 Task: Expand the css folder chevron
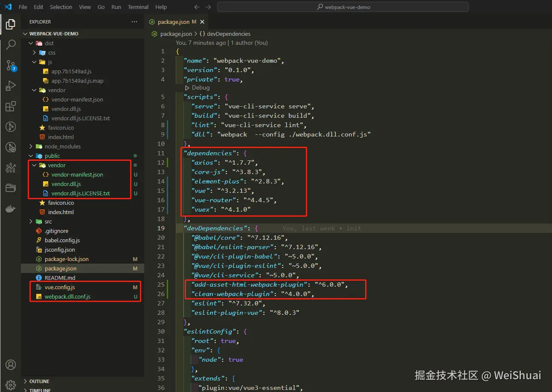click(34, 52)
